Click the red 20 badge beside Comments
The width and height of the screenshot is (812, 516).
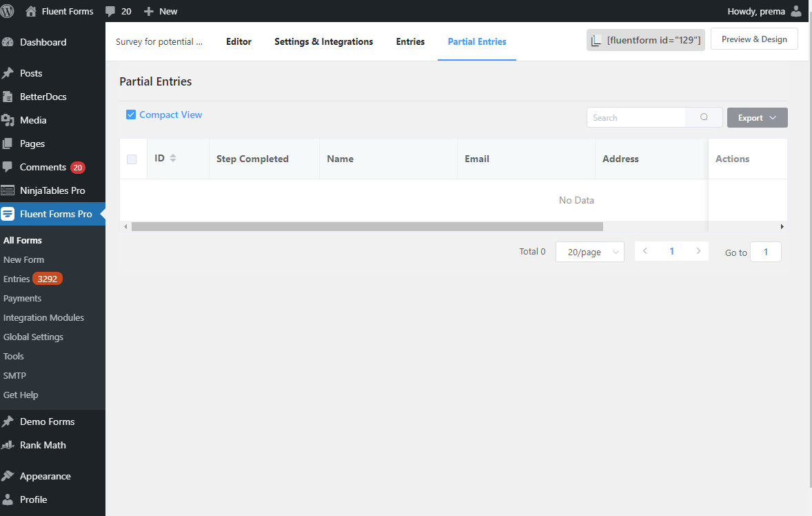coord(78,168)
